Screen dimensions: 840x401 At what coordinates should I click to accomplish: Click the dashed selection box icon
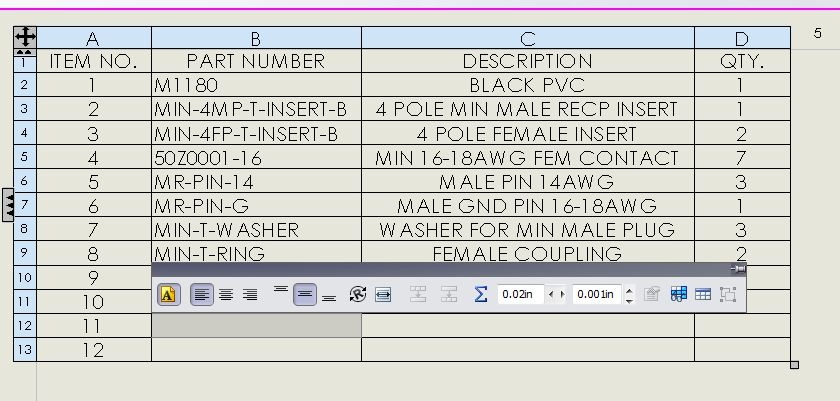click(728, 294)
